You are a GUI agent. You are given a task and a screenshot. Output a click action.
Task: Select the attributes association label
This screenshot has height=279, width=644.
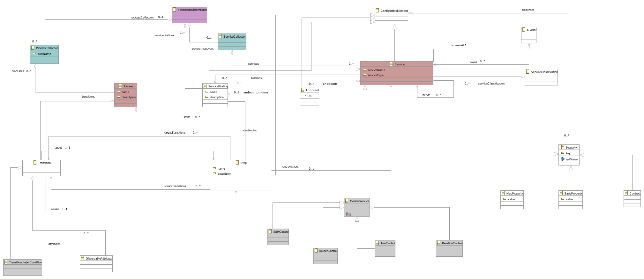(x=54, y=244)
